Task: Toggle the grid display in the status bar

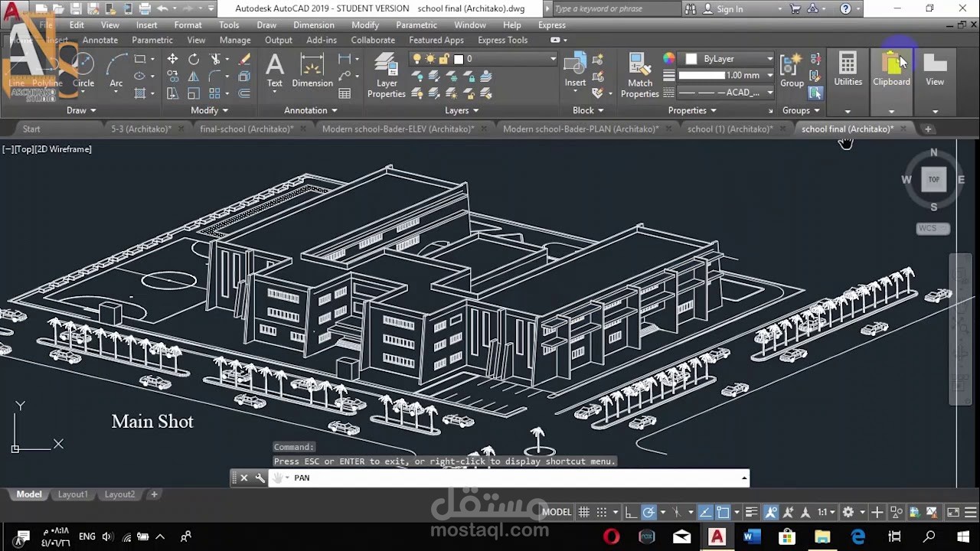Action: (x=584, y=511)
